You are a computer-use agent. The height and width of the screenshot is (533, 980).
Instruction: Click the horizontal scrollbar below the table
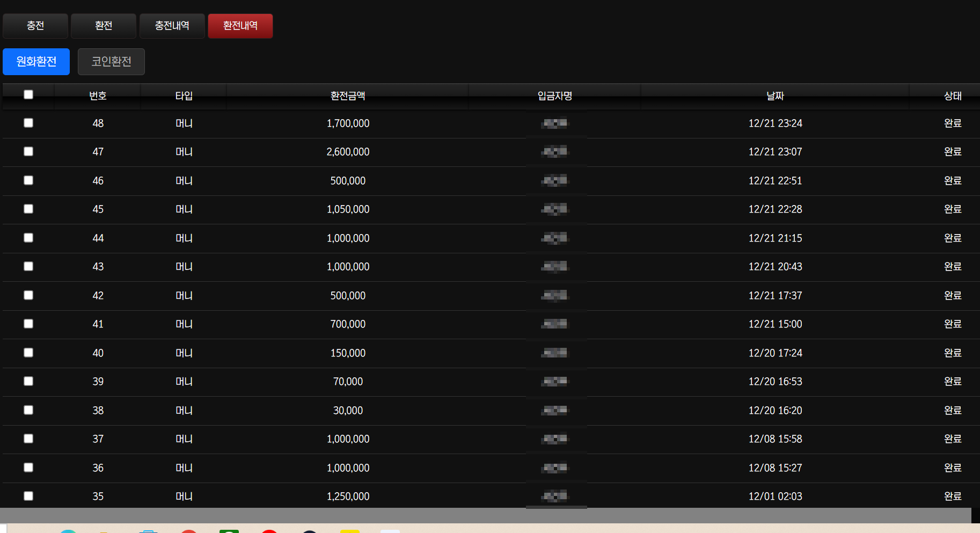point(483,515)
